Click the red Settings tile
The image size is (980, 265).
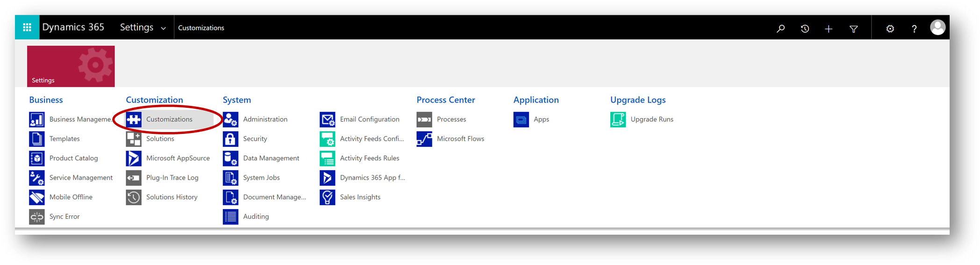[71, 66]
